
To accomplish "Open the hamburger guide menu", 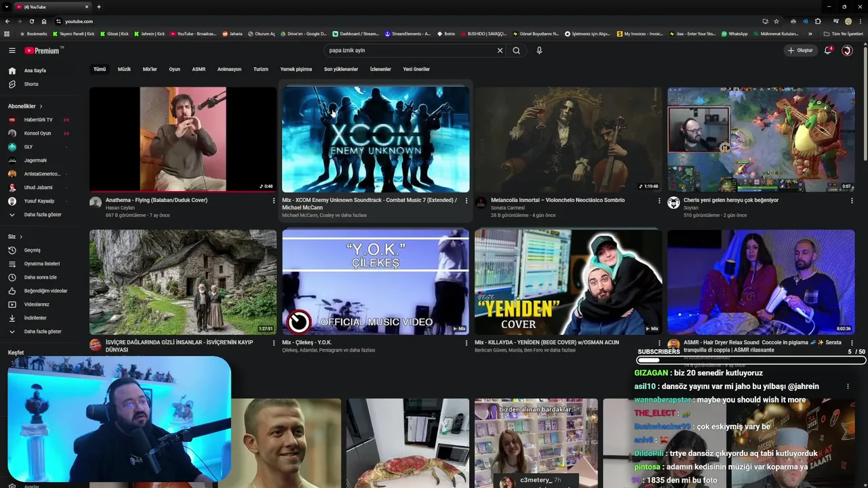I will pyautogui.click(x=12, y=50).
